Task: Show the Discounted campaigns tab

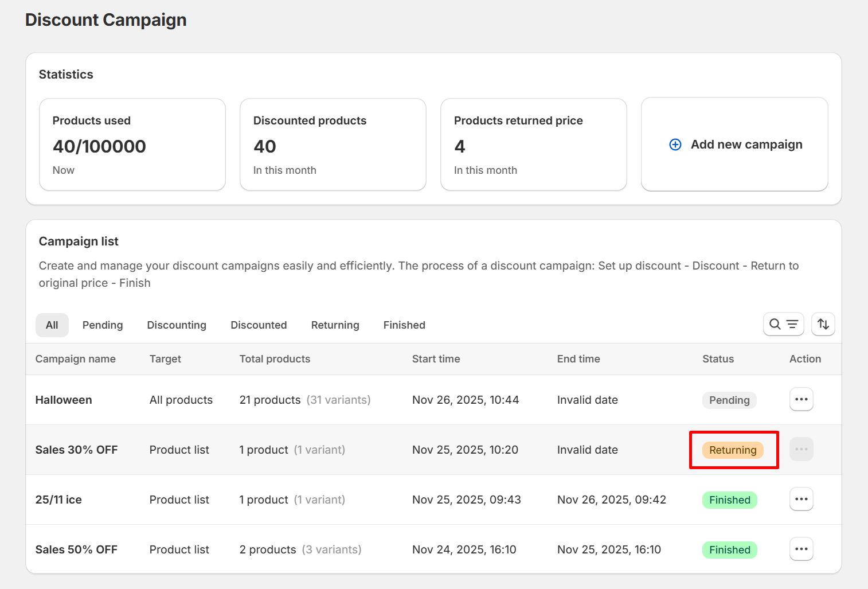Action: 259,325
